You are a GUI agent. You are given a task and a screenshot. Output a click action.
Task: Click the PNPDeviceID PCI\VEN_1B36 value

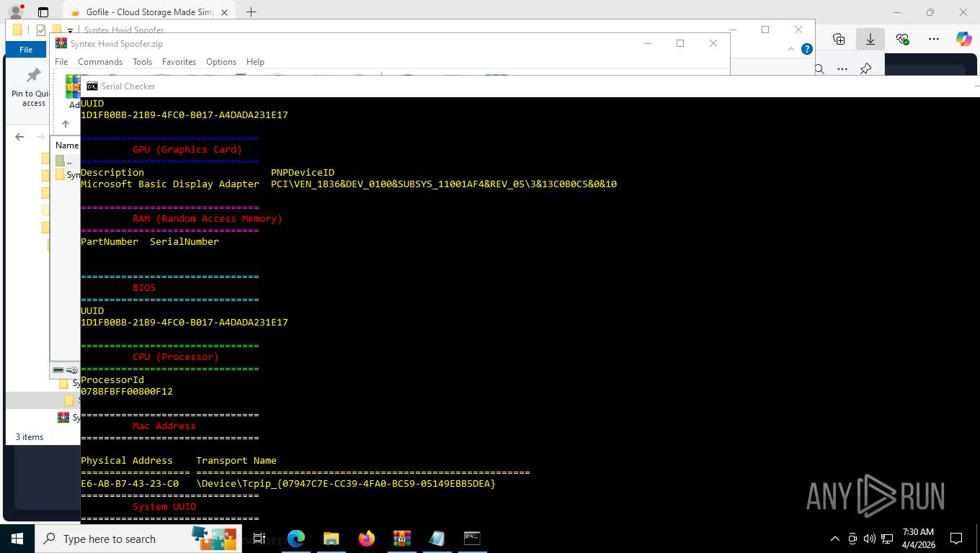coord(444,184)
